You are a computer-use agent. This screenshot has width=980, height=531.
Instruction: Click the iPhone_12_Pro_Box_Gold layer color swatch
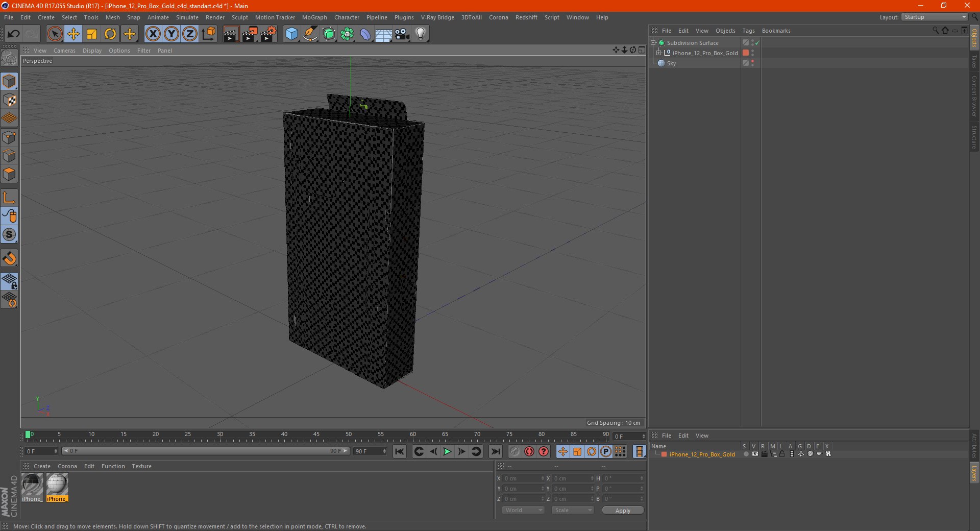point(664,454)
